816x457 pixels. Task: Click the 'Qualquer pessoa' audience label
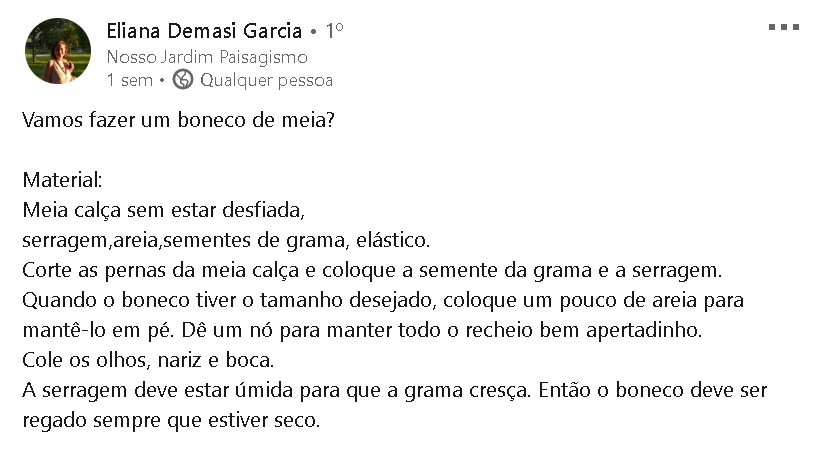point(266,80)
